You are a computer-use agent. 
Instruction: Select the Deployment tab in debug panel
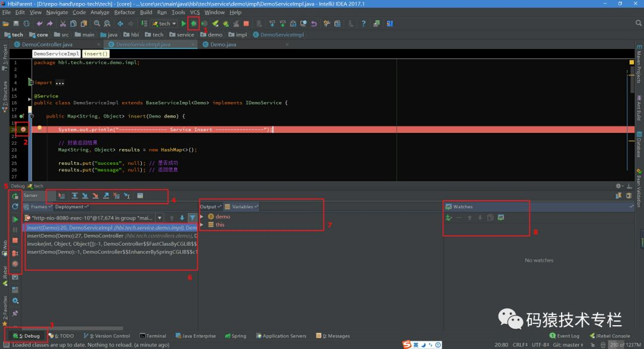[72, 207]
